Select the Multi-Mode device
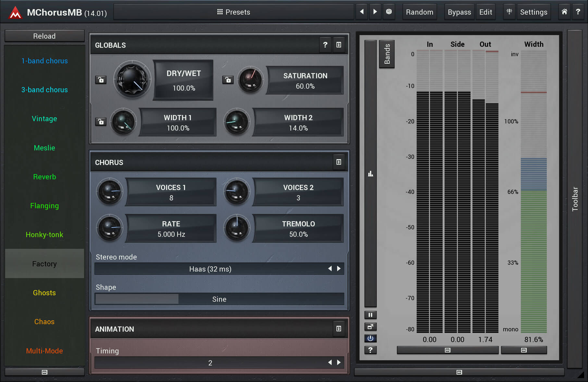588x382 pixels. click(x=44, y=351)
